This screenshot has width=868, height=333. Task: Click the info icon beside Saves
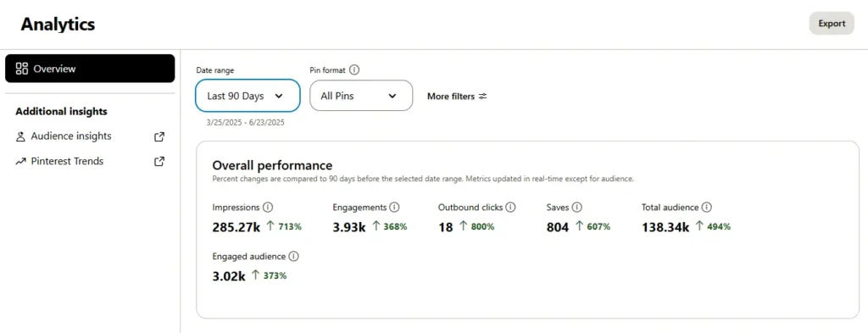coord(576,208)
